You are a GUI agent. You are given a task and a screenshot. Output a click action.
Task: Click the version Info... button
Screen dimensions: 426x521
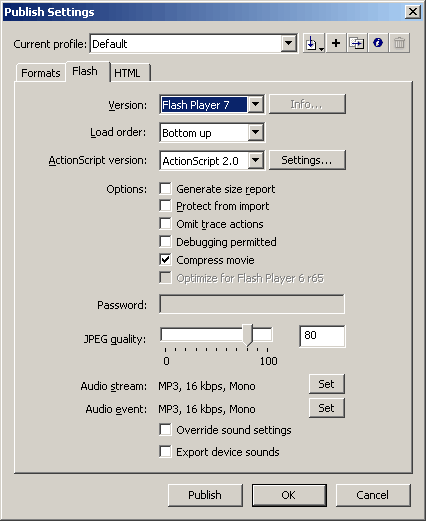tap(307, 104)
